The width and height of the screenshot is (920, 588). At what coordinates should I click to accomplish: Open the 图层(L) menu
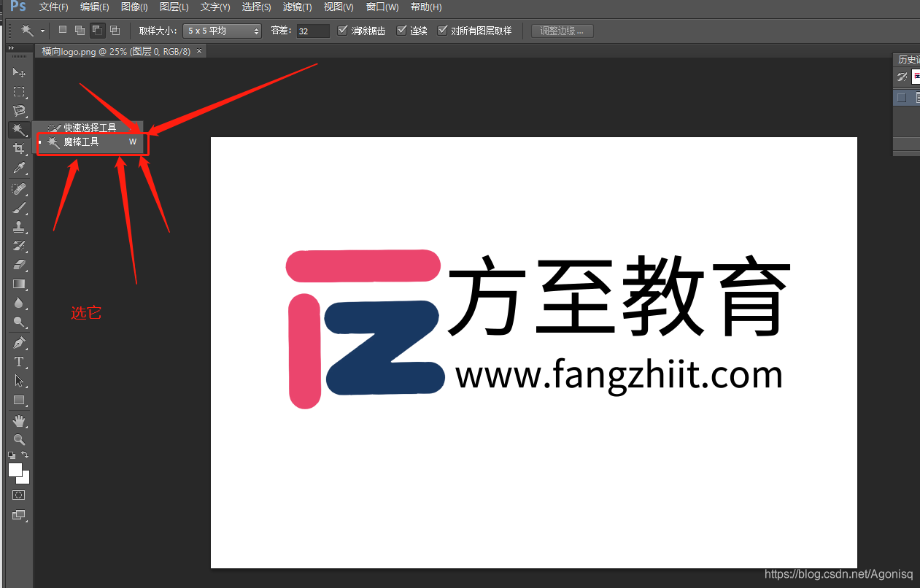pyautogui.click(x=174, y=7)
